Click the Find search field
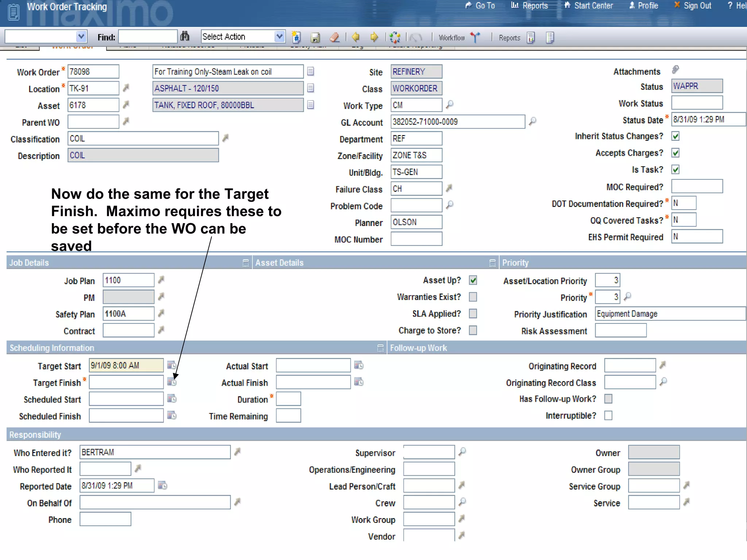The height and width of the screenshot is (560, 747). click(148, 36)
